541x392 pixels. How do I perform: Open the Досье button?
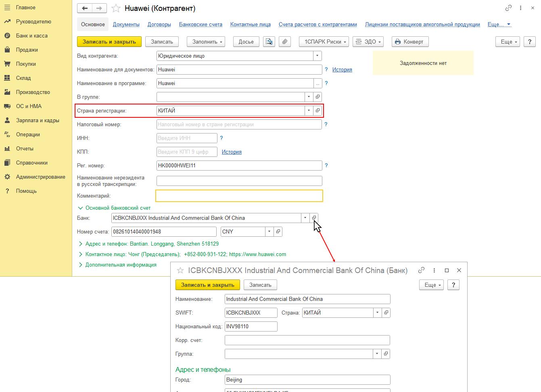coord(246,42)
